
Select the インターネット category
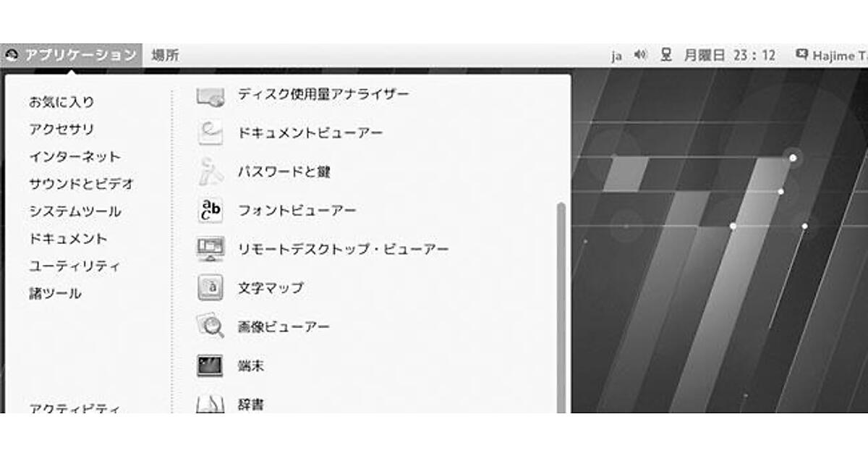75,157
